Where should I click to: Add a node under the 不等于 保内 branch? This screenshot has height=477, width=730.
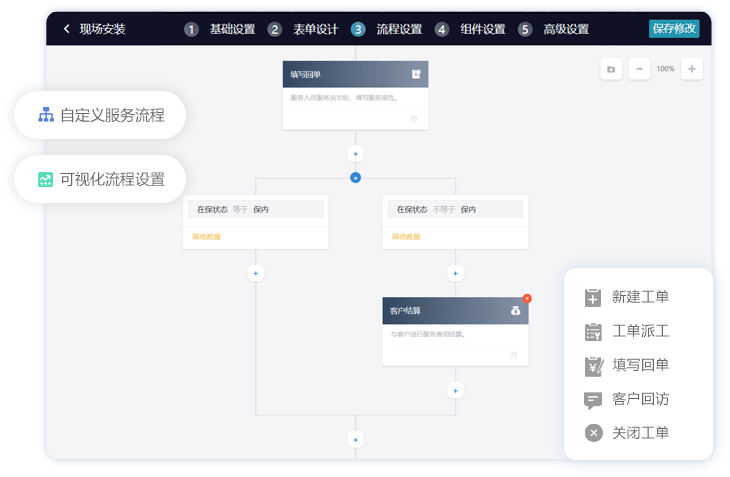pos(455,274)
